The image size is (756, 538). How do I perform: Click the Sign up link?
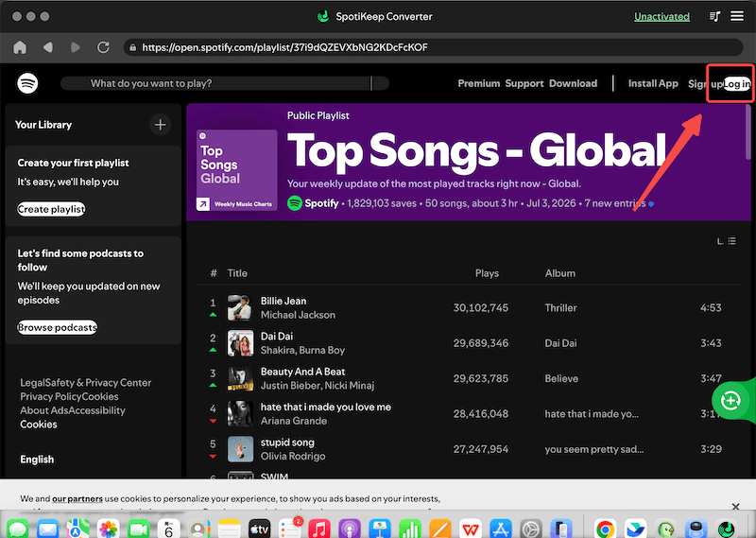point(705,84)
